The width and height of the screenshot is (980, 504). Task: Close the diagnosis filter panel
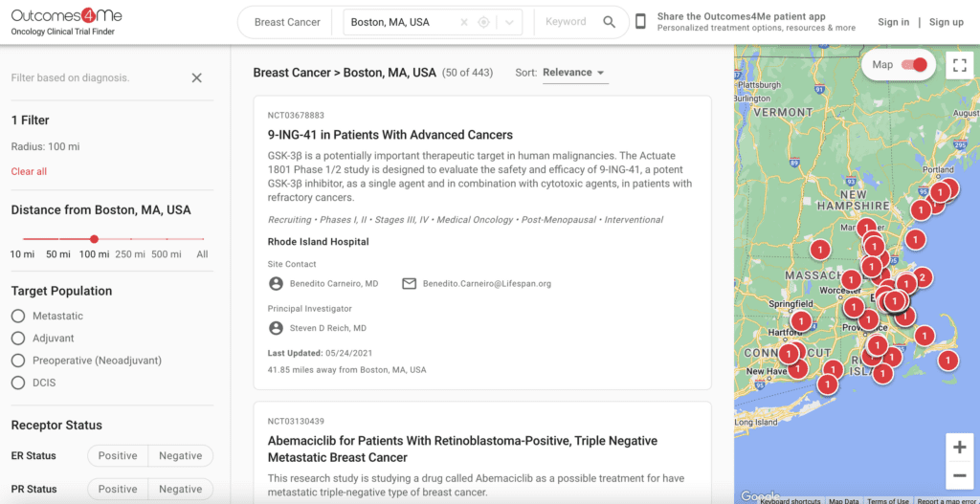(196, 77)
